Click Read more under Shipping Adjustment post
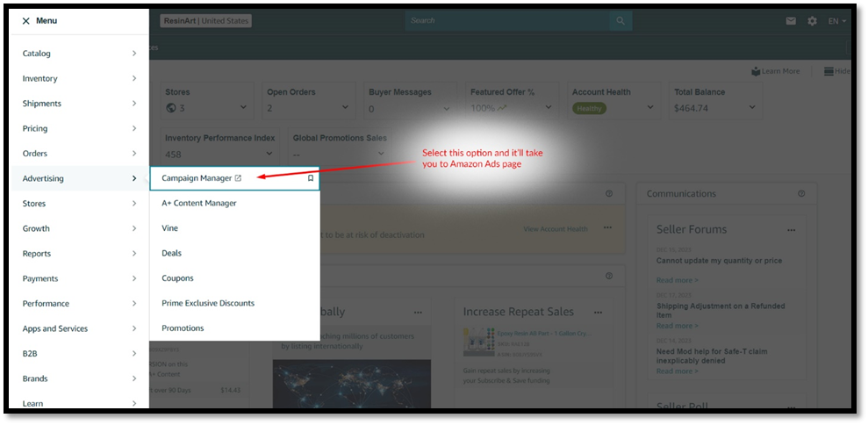The height and width of the screenshot is (425, 868). (677, 326)
